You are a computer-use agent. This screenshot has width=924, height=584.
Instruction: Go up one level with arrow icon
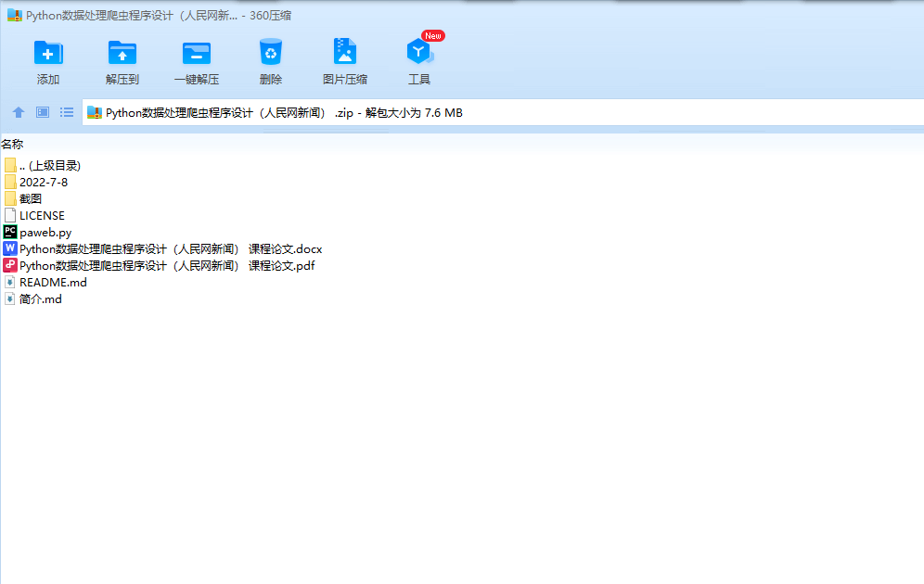tap(19, 112)
